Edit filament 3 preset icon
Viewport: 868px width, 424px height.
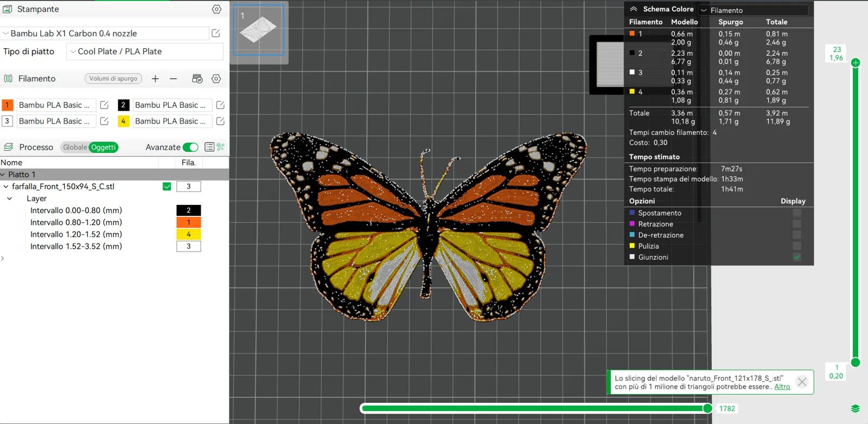coord(104,121)
